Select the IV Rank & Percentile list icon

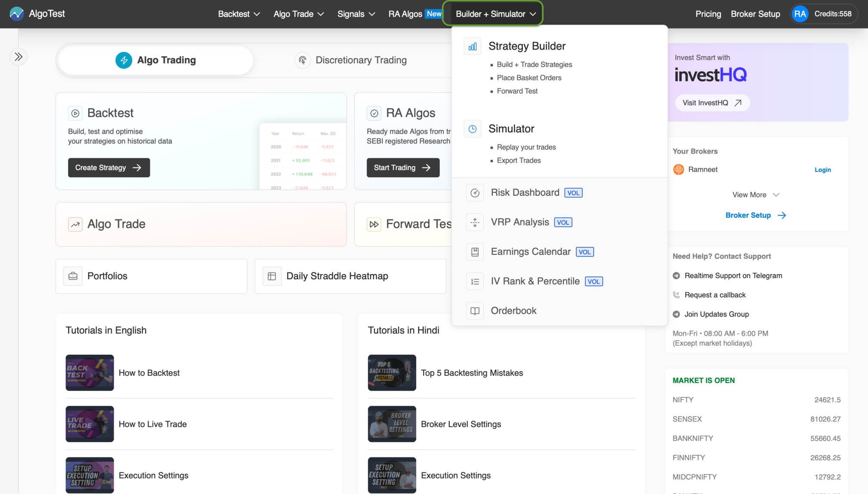pos(475,281)
